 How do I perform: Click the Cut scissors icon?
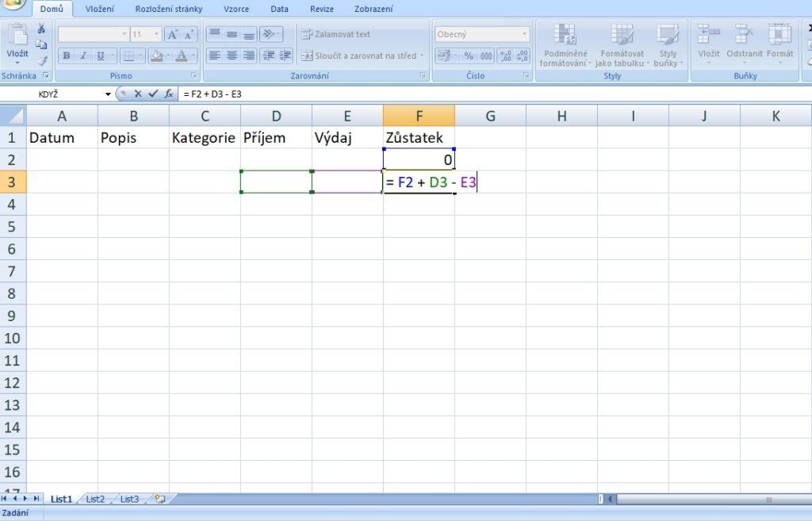coord(41,29)
